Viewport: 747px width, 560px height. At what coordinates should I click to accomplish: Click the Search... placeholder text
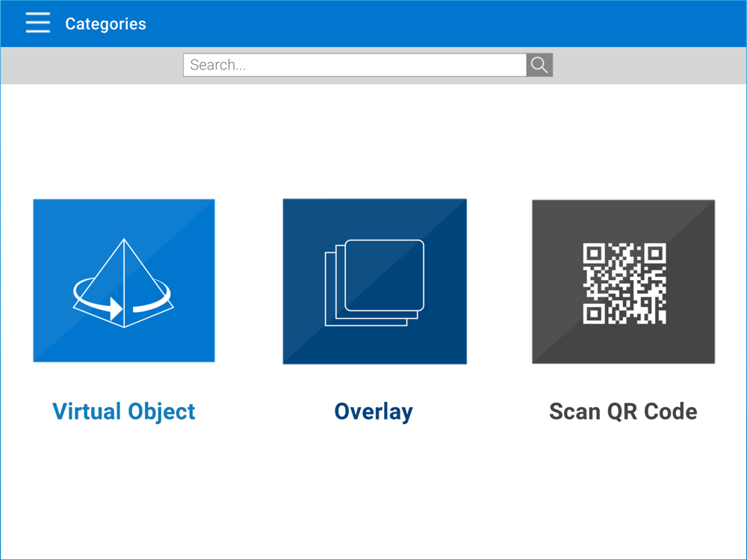coord(218,65)
